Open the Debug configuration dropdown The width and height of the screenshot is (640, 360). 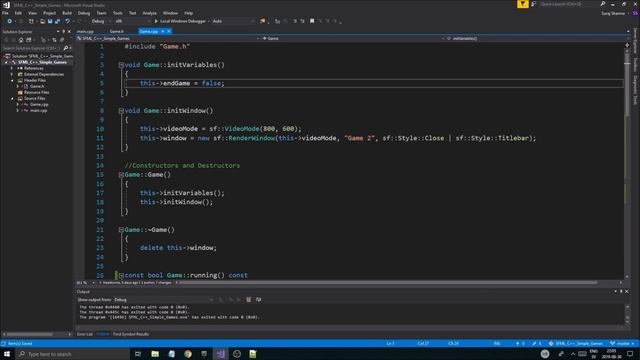pyautogui.click(x=100, y=21)
